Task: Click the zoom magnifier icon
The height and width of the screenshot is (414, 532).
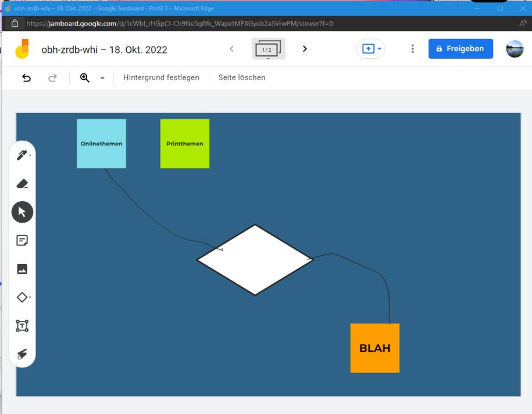Action: tap(84, 77)
